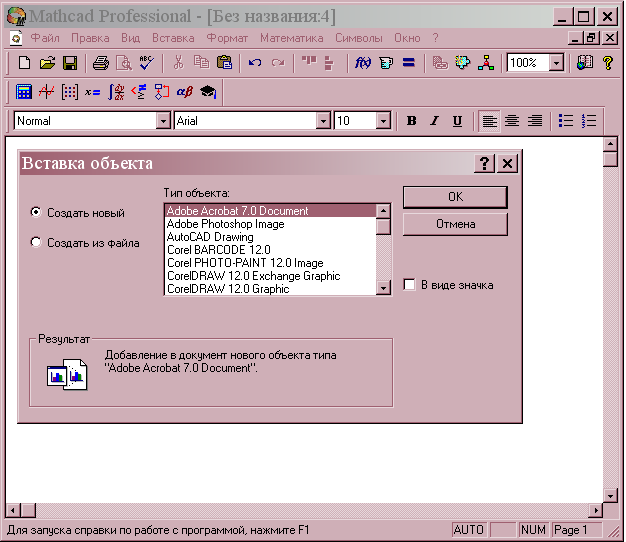The image size is (626, 542).
Task: Toggle bulleted list button
Action: [566, 121]
